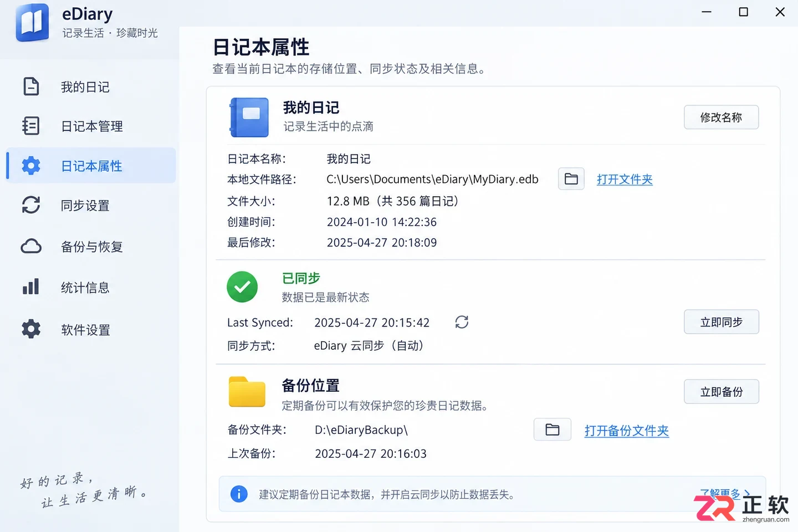Click the 统计信息 bar chart icon
This screenshot has width=798, height=532.
(31, 287)
